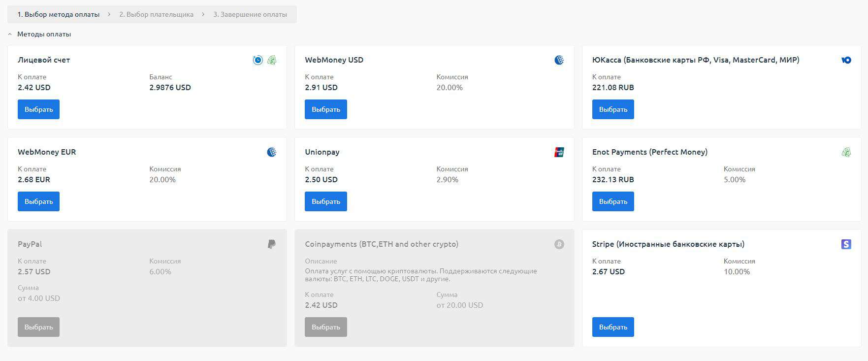Click the WebMoney globe icon on WebMoney USD card
This screenshot has height=361, width=868.
point(559,60)
